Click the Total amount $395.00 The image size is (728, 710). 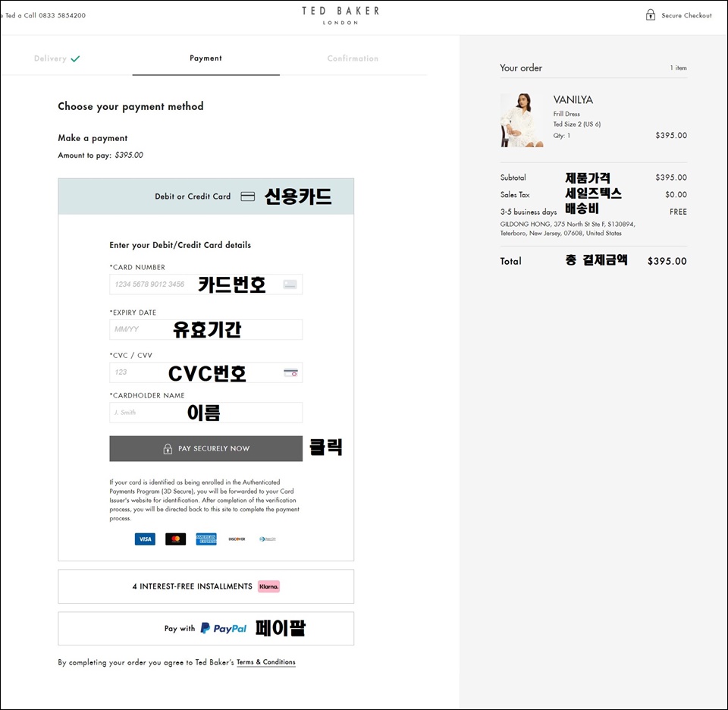[x=667, y=261]
